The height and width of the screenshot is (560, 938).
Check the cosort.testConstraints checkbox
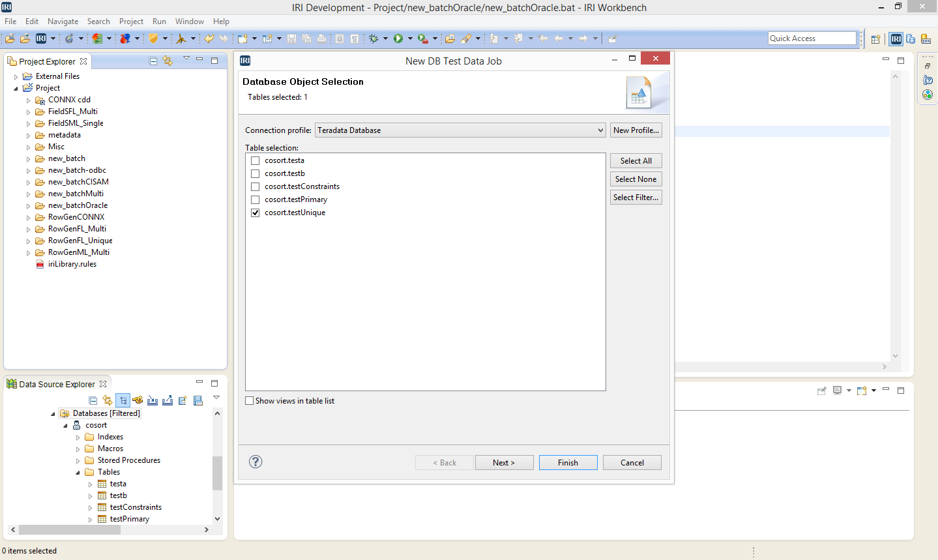[256, 186]
